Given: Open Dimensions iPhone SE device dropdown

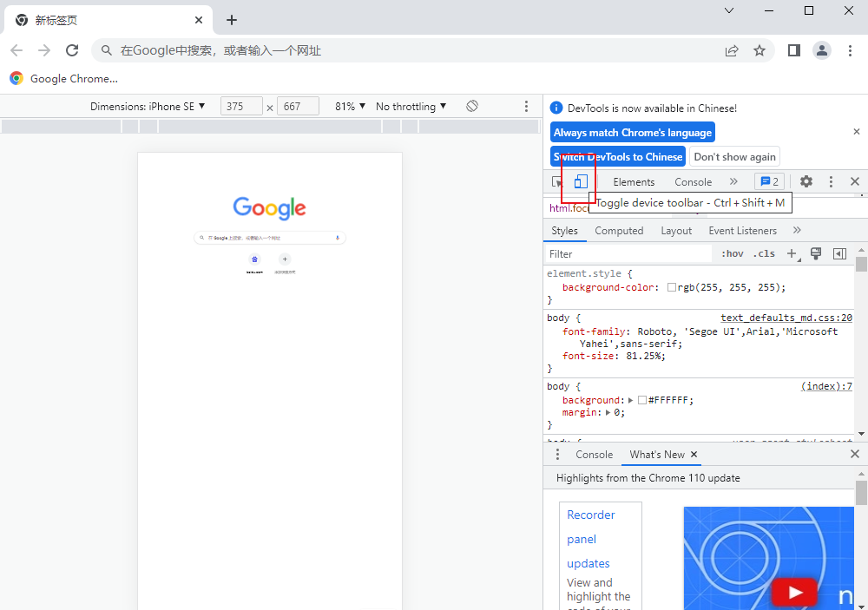Looking at the screenshot, I should click(x=148, y=106).
